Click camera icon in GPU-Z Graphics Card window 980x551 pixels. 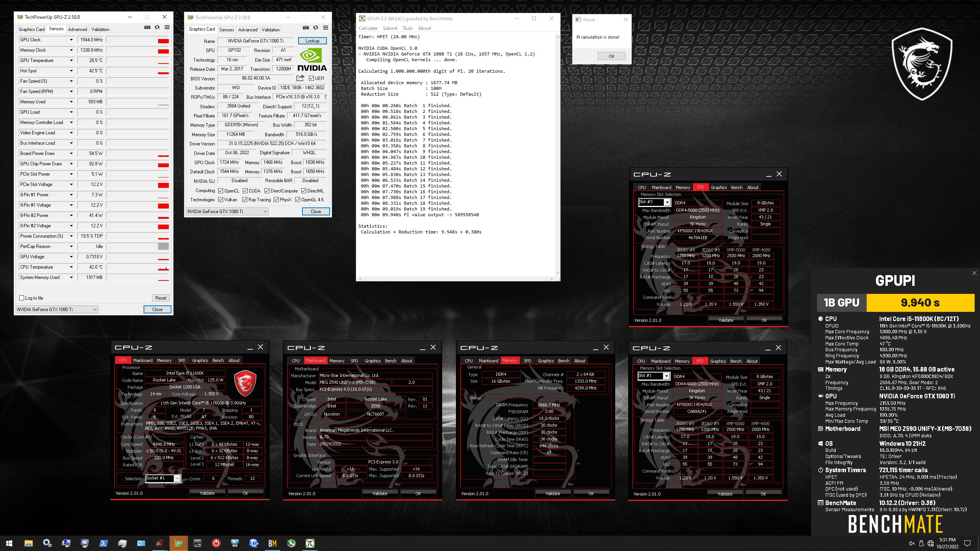305,28
